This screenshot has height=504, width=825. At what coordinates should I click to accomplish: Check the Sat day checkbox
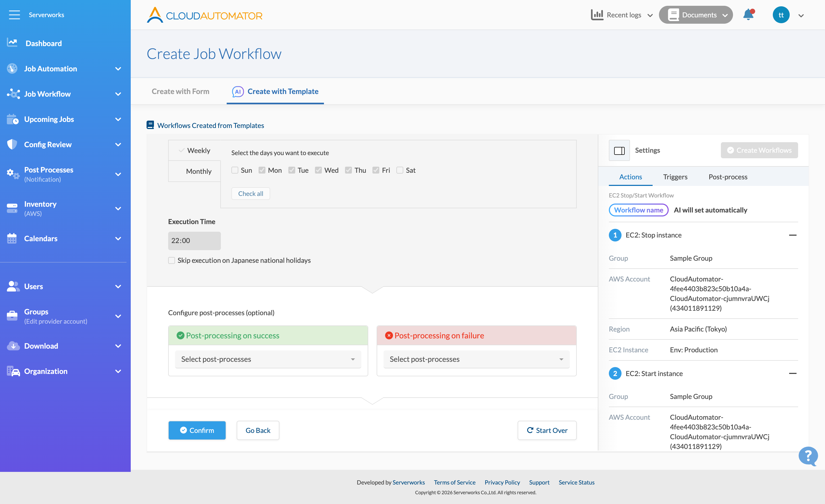(400, 170)
